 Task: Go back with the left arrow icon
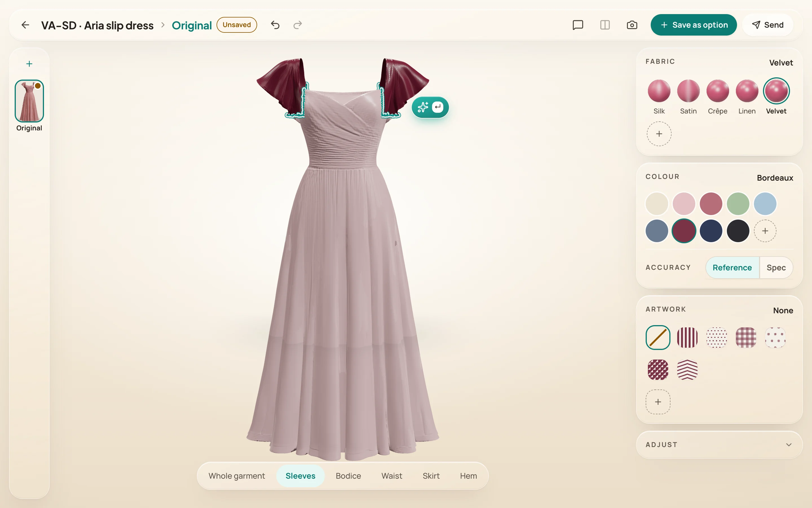25,25
